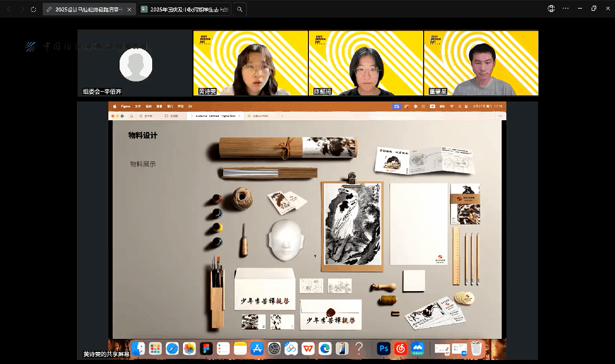This screenshot has width=615, height=364.
Task: Reload the current browser page
Action: point(34,9)
